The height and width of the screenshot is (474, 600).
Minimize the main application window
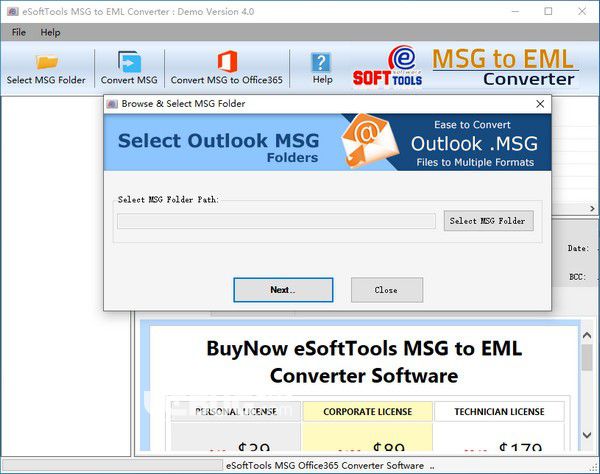[515, 11]
